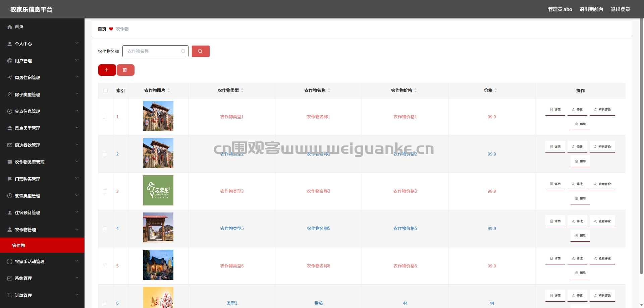Click 管理员 abo in the top bar
The height and width of the screenshot is (308, 644).
point(560,9)
